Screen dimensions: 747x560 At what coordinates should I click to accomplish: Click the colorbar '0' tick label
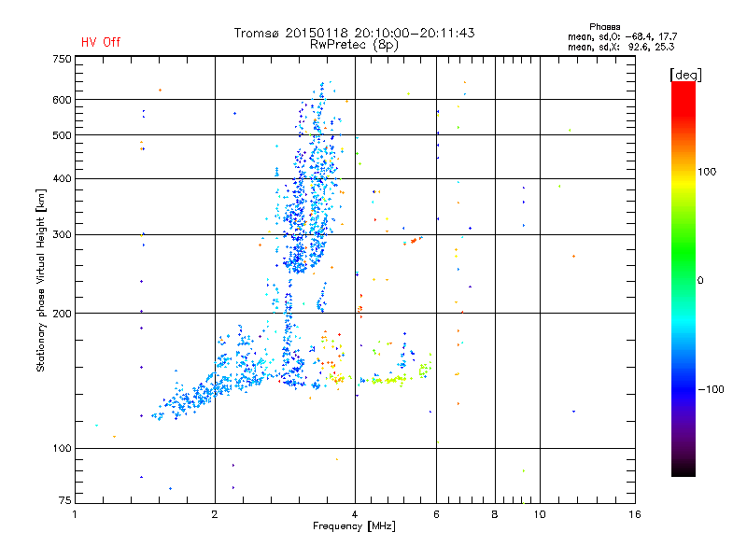coord(700,281)
